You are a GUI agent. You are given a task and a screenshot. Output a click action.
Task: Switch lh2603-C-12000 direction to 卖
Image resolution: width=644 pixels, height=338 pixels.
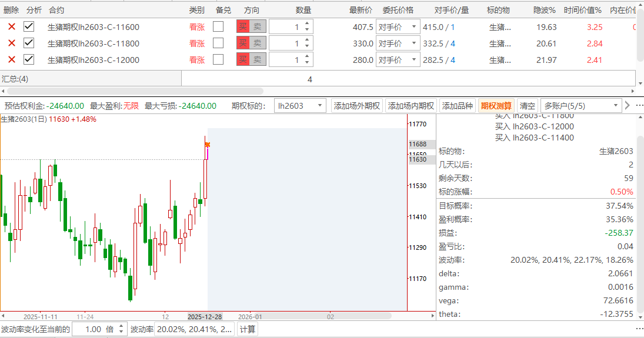click(258, 60)
